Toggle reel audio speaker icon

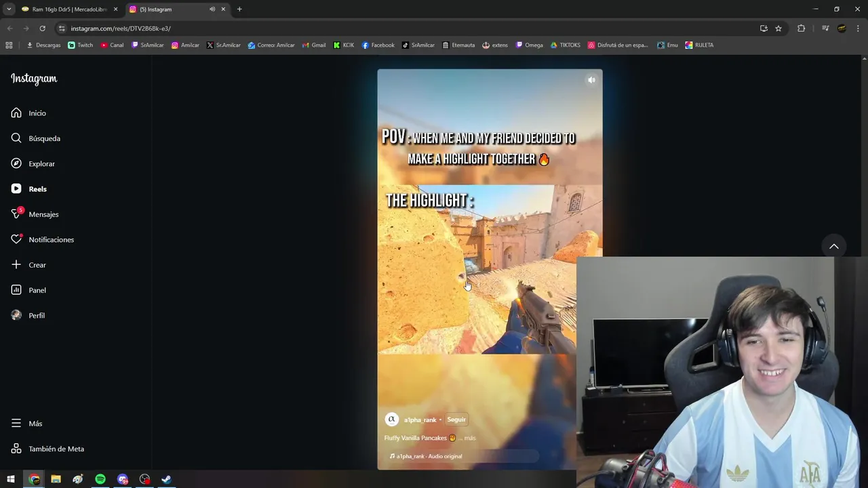click(x=591, y=80)
